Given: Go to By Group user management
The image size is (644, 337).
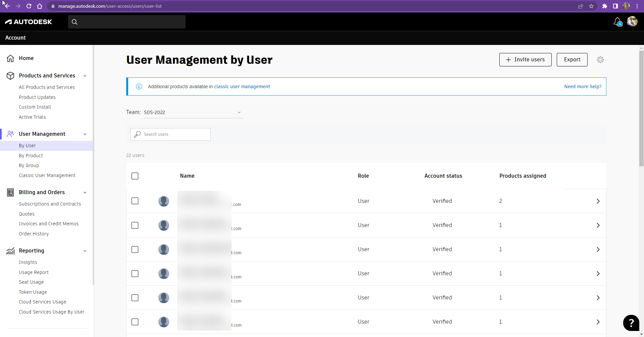Looking at the screenshot, I should [29, 165].
